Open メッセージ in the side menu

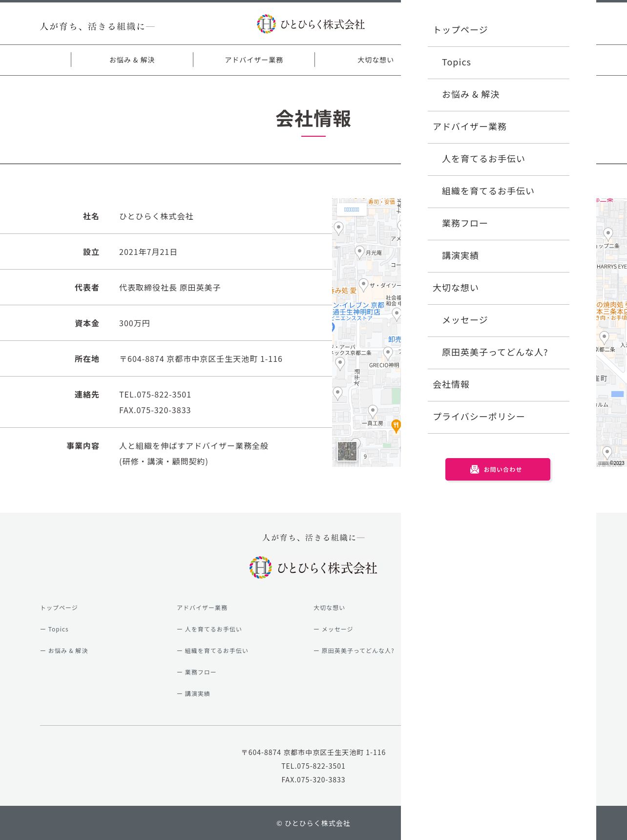[499, 320]
